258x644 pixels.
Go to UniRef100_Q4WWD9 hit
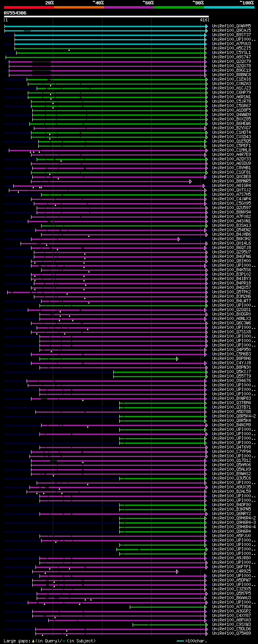tap(231, 114)
